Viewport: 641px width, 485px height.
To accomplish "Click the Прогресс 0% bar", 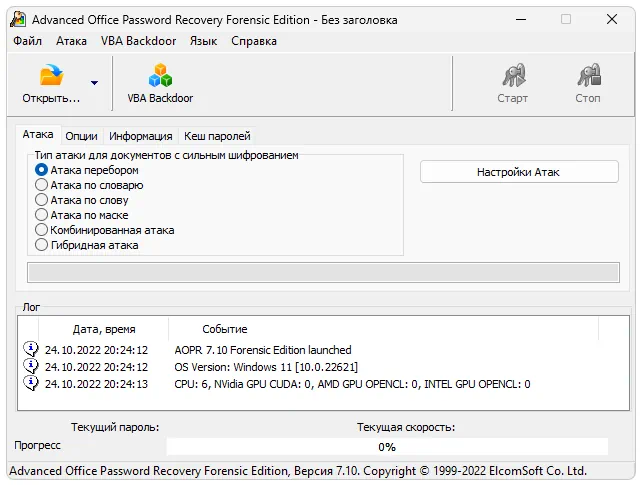I will 387,447.
